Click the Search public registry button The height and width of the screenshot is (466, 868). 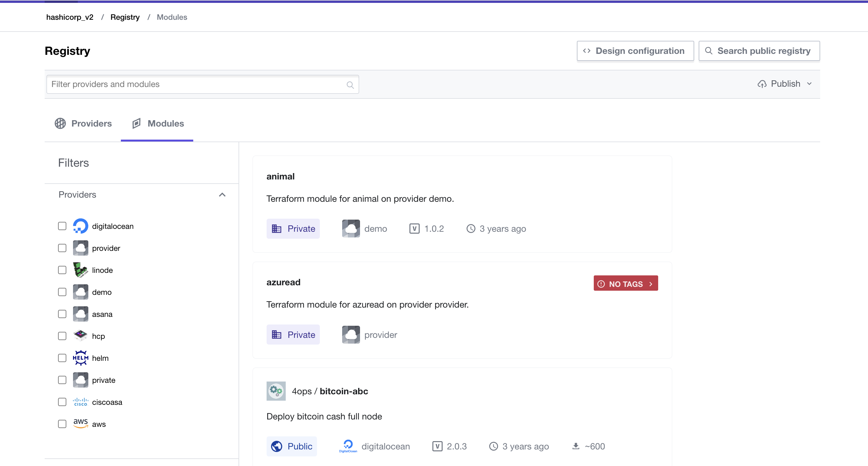pos(759,51)
